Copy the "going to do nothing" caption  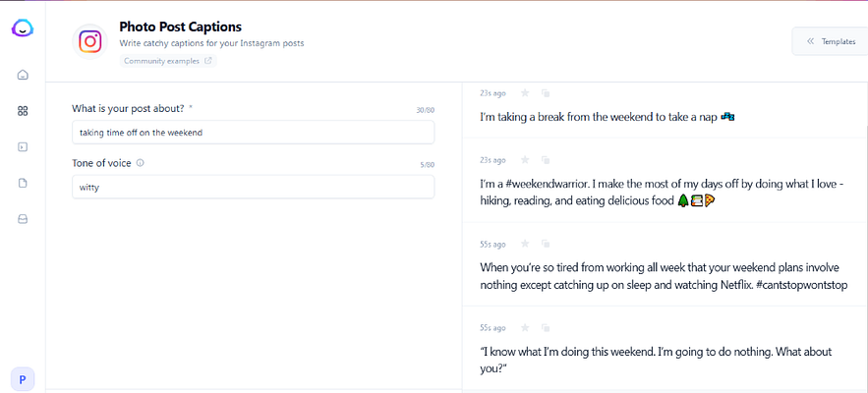point(546,327)
